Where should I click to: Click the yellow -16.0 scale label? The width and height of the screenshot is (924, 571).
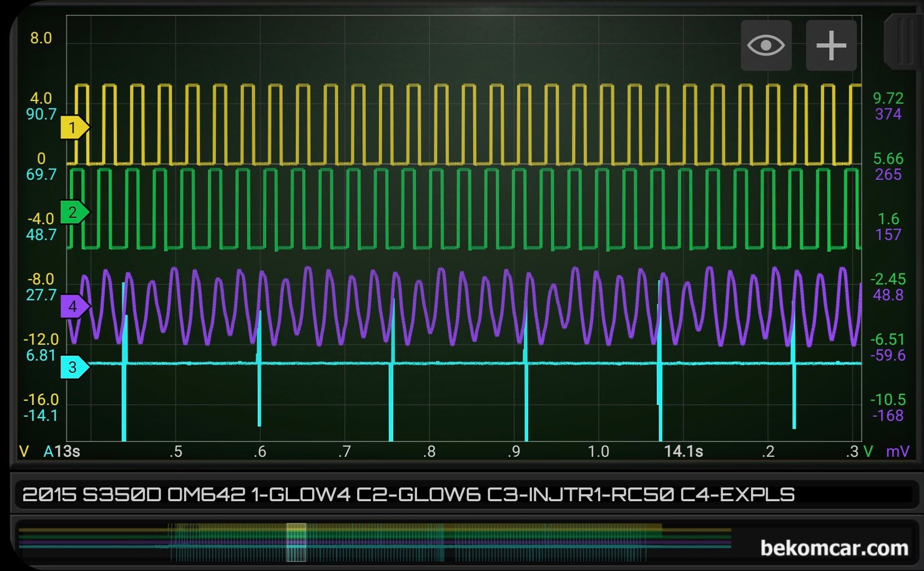(41, 399)
